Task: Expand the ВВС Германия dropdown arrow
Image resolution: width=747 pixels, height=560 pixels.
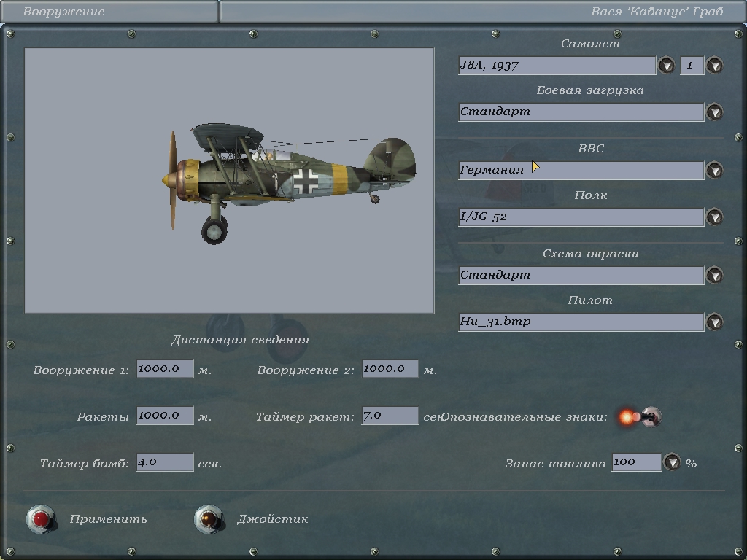Action: point(714,170)
